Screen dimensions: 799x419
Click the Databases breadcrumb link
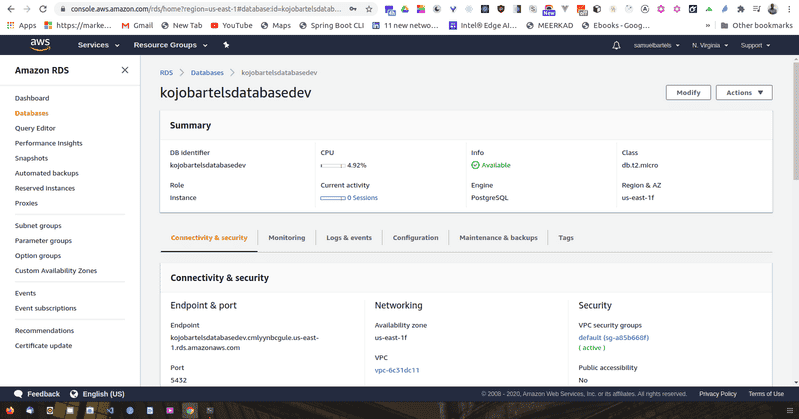207,73
